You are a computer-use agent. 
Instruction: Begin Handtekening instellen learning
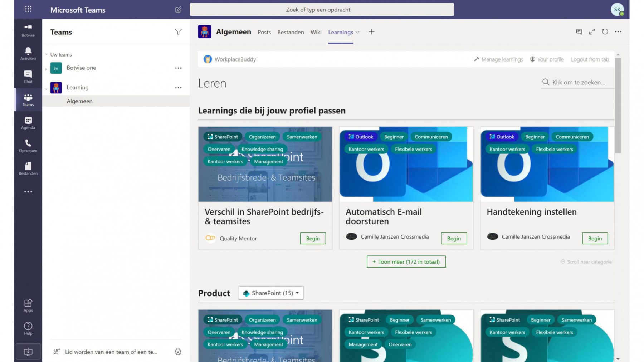tap(595, 239)
